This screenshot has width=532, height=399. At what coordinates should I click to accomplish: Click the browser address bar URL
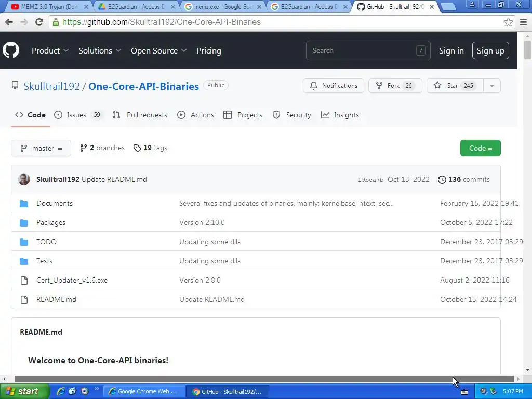162,22
